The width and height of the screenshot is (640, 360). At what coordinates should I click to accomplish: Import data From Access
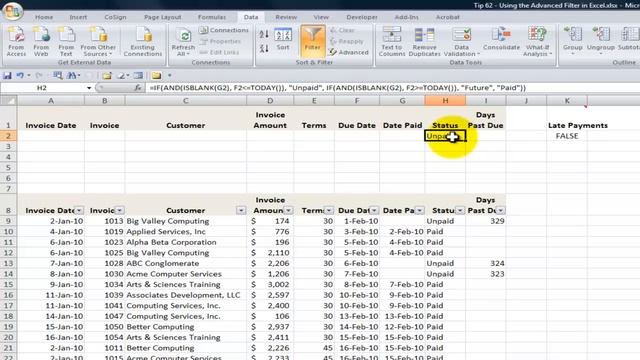tap(16, 42)
